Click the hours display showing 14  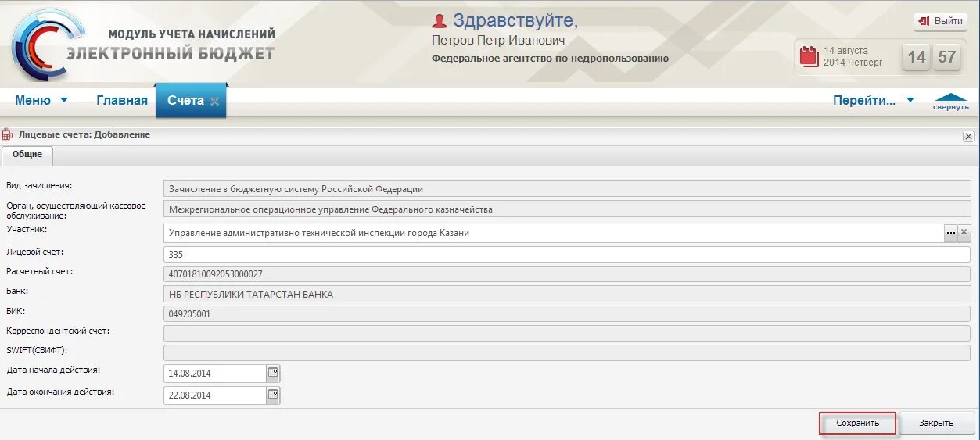[x=917, y=57]
